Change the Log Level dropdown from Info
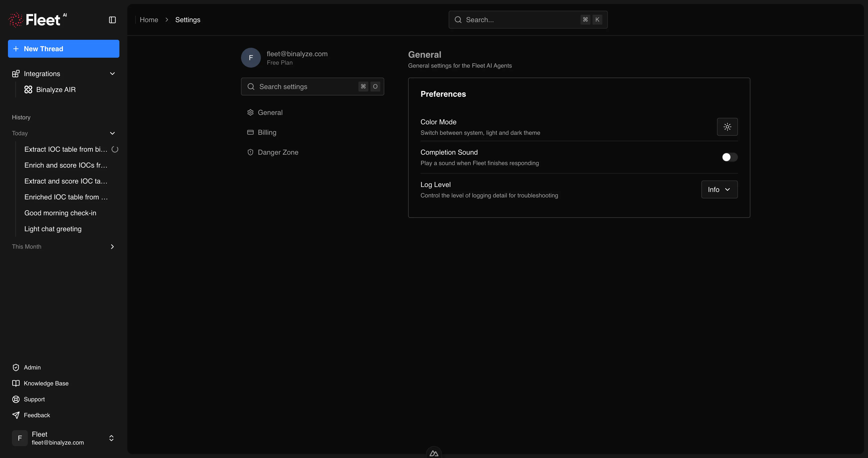This screenshot has width=868, height=458. [x=719, y=189]
